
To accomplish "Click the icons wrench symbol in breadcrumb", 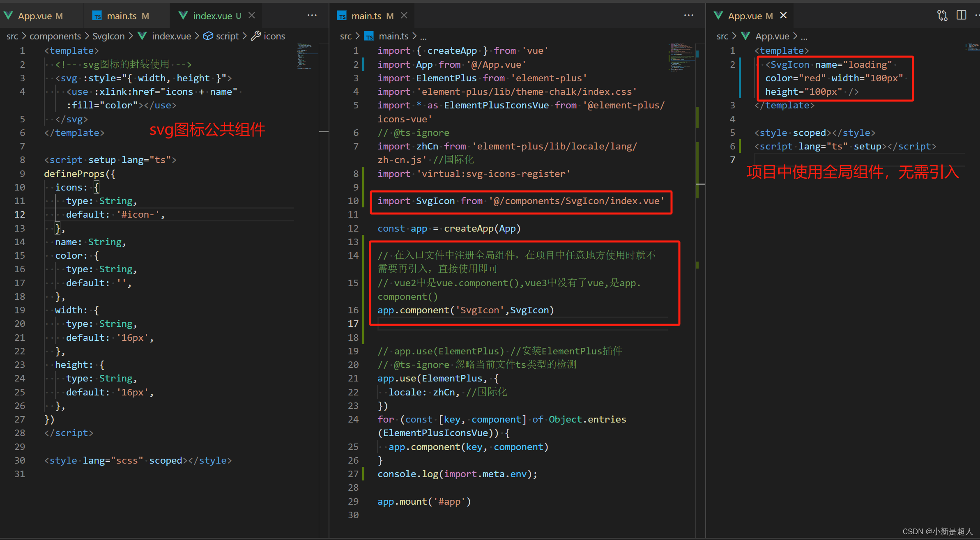I will pyautogui.click(x=256, y=36).
